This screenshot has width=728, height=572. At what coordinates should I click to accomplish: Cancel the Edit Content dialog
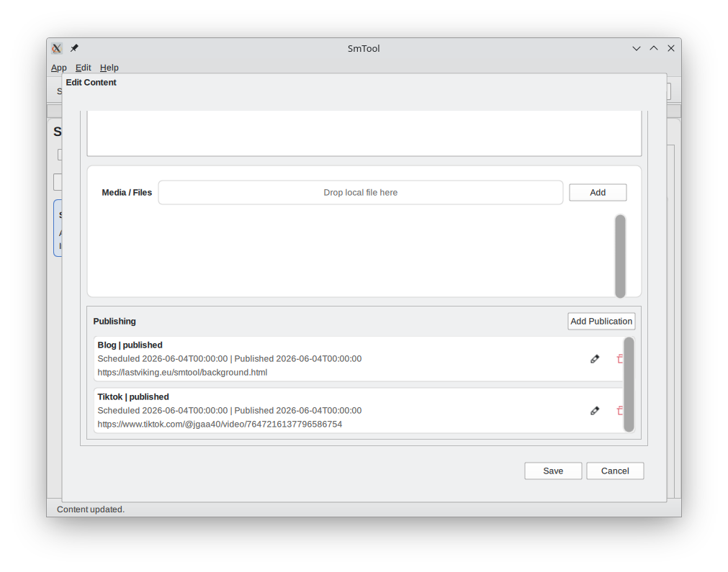(615, 471)
